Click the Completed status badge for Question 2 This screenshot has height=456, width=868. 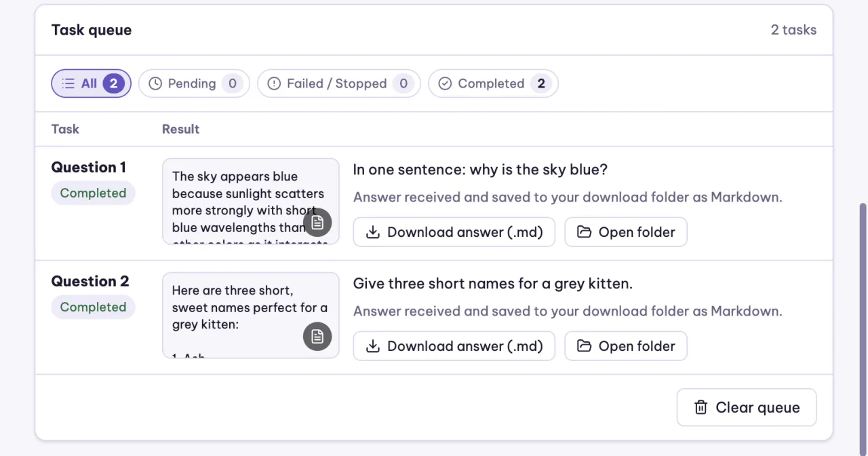coord(94,307)
